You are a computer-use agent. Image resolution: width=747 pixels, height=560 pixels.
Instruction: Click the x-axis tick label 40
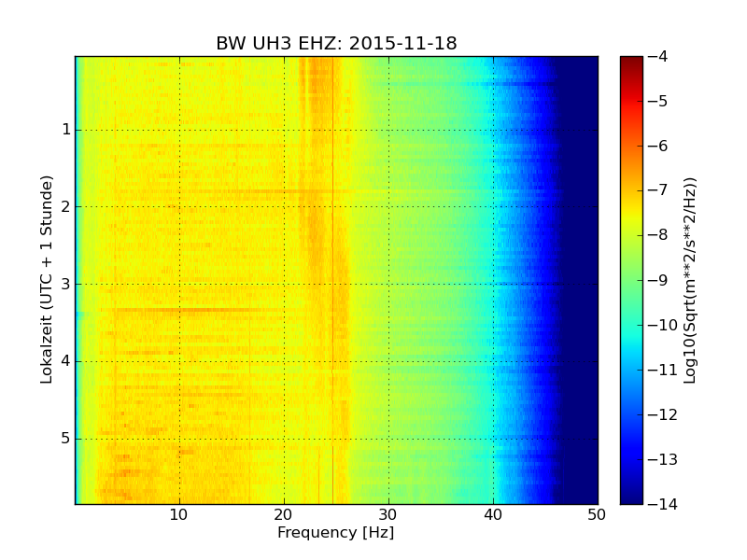(x=493, y=515)
